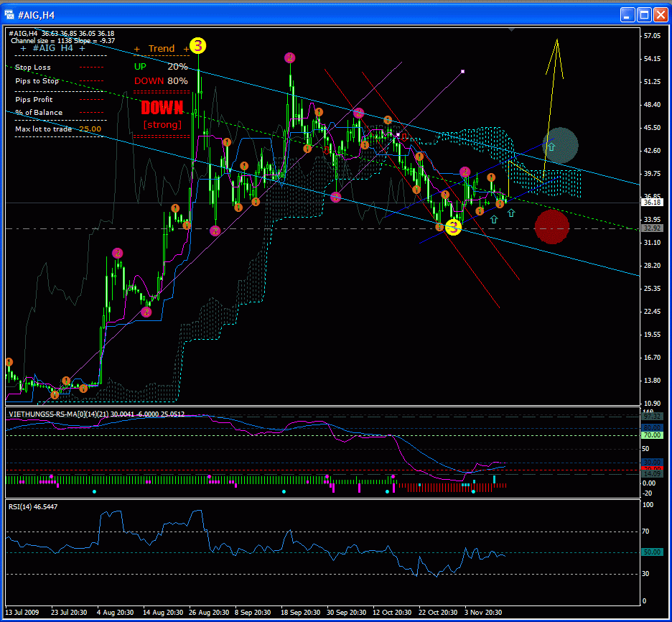Image resolution: width=672 pixels, height=622 pixels.
Task: Click the 36.18 current price label
Action: [652, 203]
